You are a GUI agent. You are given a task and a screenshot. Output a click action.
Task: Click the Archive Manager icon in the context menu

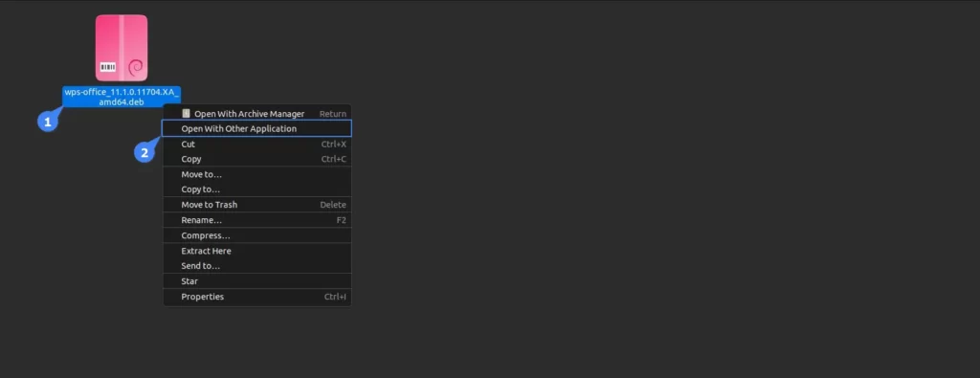pos(186,114)
